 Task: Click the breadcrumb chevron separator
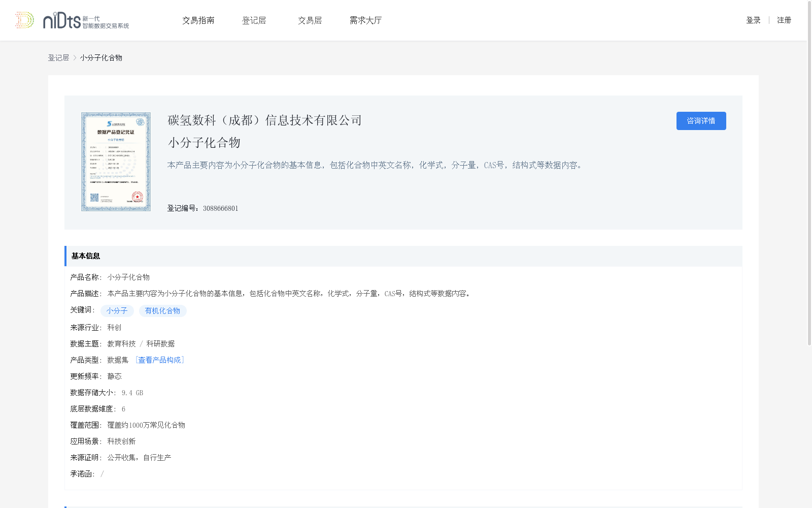click(75, 58)
